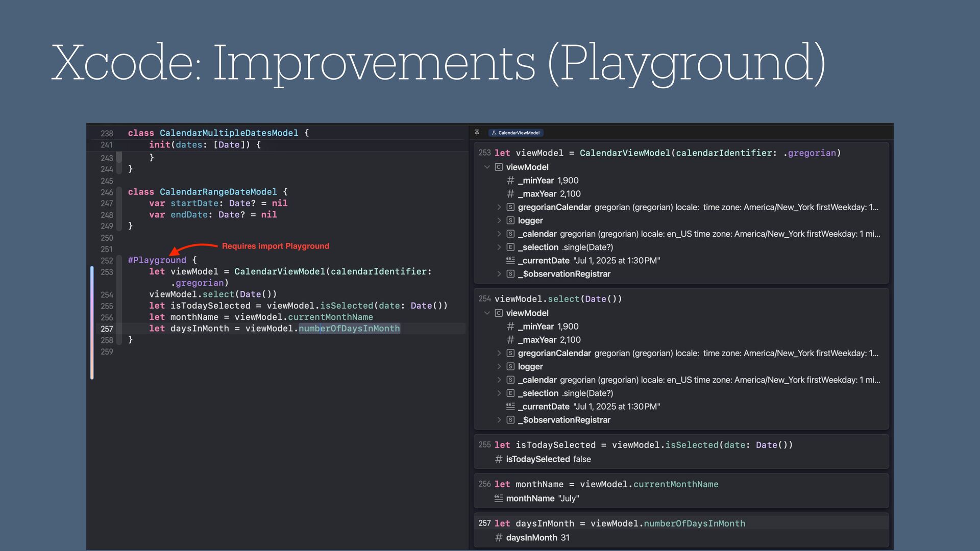Click startDate variable on line 247
Viewport: 980px width, 551px height.
pyautogui.click(x=194, y=203)
